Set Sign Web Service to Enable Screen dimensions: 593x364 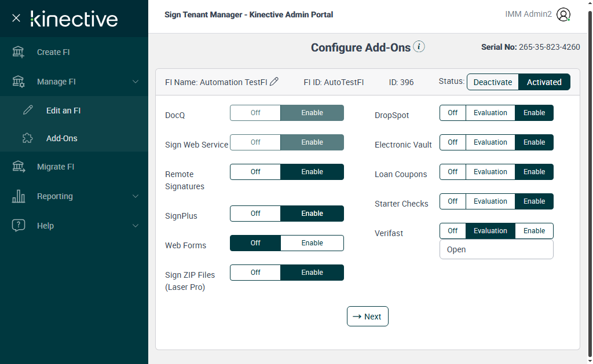click(x=312, y=142)
